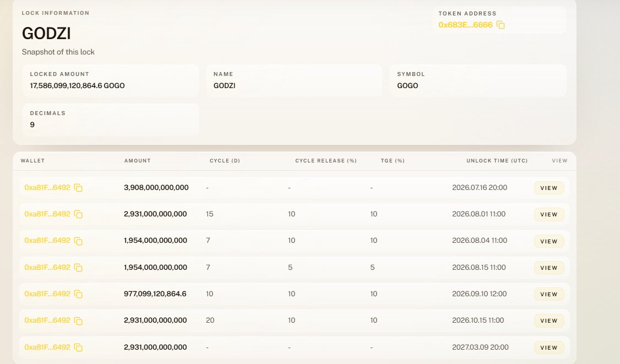This screenshot has width=620, height=364.
Task: Click the GODZI lock title
Action: [46, 33]
